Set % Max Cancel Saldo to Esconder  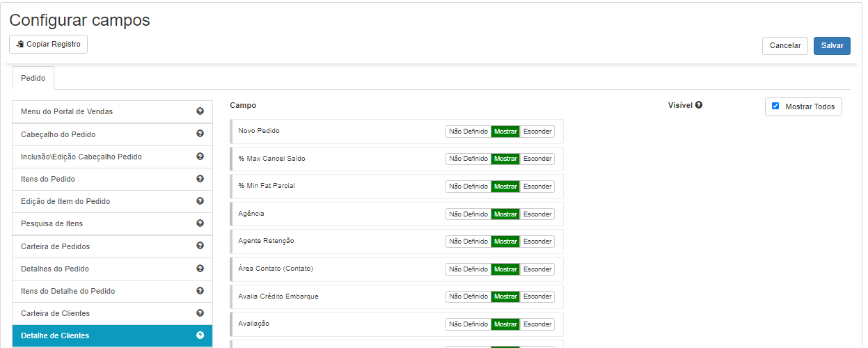tap(537, 159)
